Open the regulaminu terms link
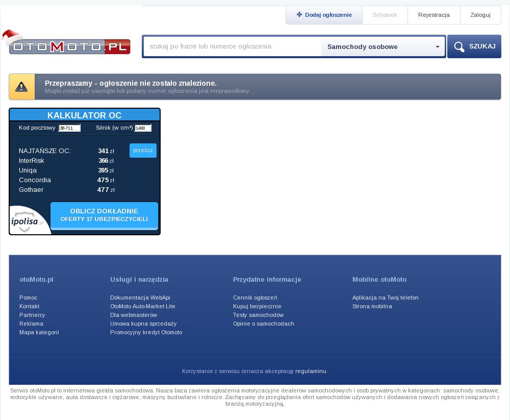 tap(311, 371)
